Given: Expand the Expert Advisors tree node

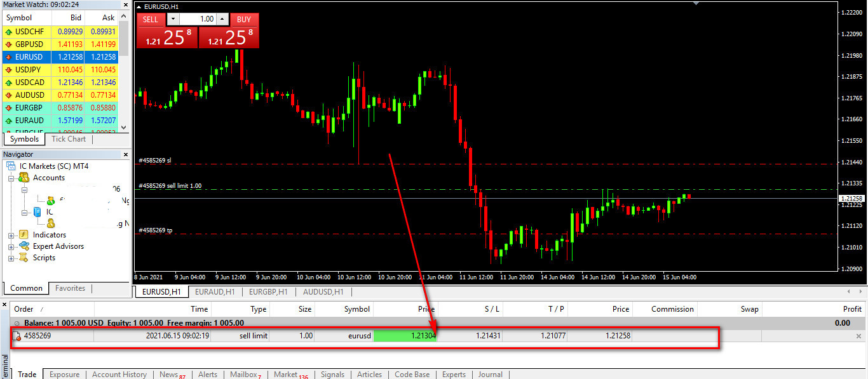Looking at the screenshot, I should tap(11, 246).
